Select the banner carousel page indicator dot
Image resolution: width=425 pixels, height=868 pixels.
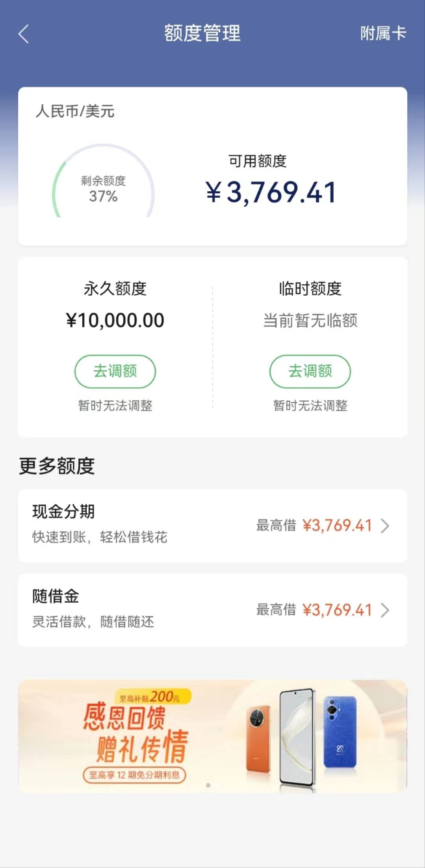point(208,785)
